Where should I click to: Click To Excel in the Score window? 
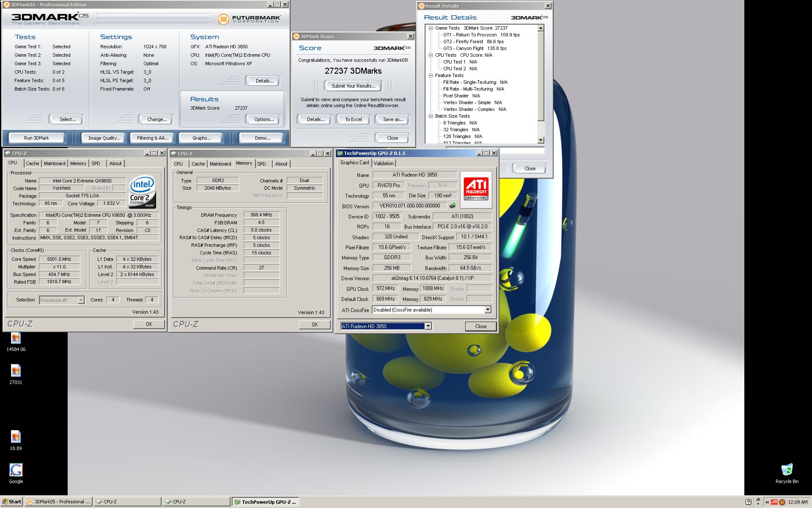tap(353, 119)
